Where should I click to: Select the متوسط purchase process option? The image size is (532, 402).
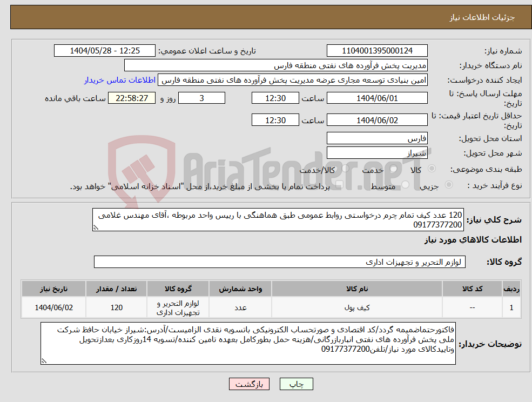point(405,185)
